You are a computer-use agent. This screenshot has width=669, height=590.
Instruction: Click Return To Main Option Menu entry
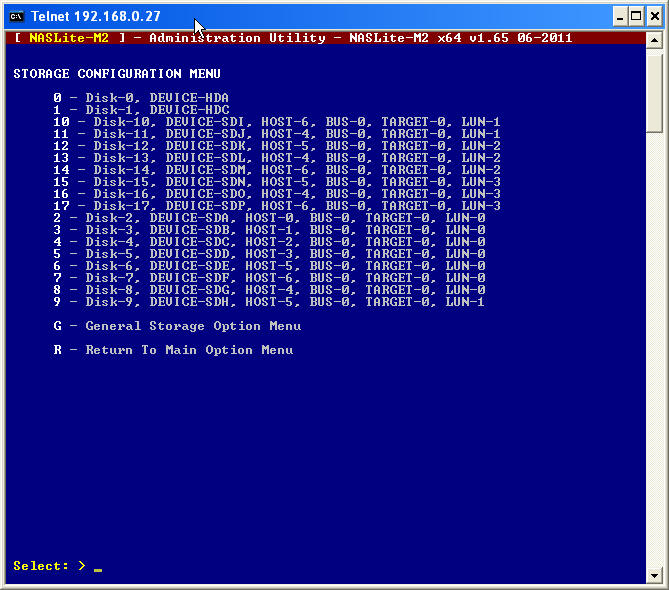[174, 350]
